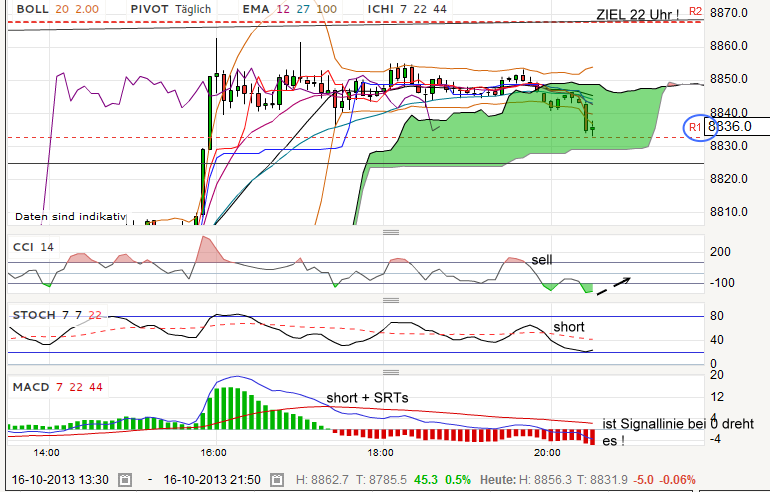Screen dimensions: 770x492
Task: Click the green change value 45.3
Action: pyautogui.click(x=425, y=480)
